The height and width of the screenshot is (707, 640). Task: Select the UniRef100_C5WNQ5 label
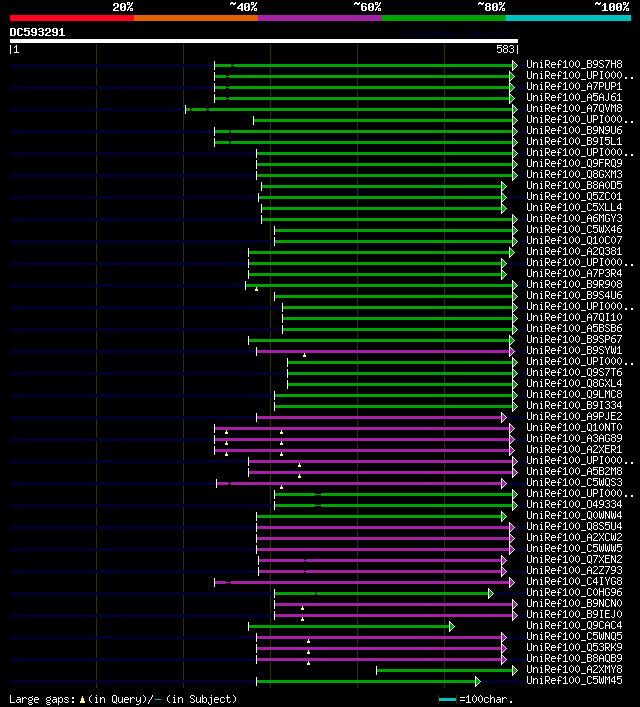tap(574, 637)
